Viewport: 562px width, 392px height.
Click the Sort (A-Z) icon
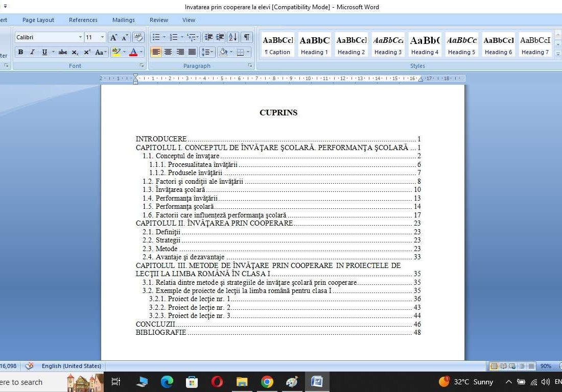click(x=232, y=37)
